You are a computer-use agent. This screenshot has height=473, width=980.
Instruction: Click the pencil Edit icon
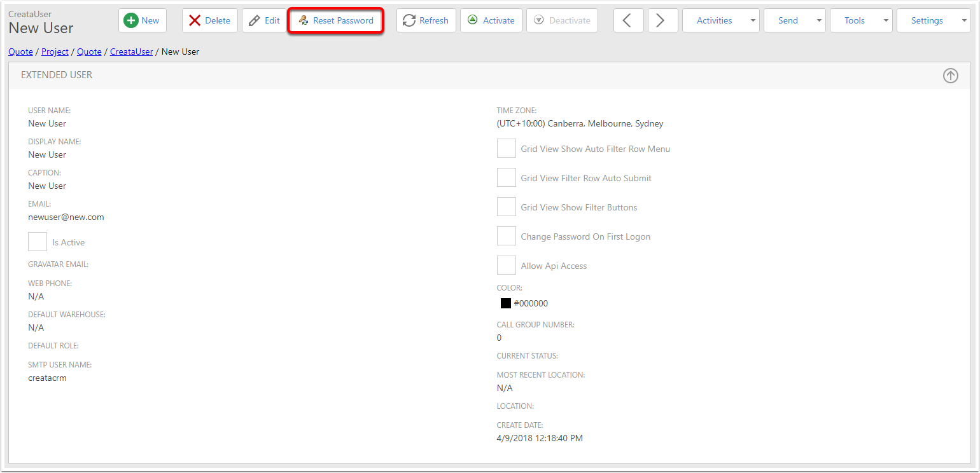coord(254,20)
